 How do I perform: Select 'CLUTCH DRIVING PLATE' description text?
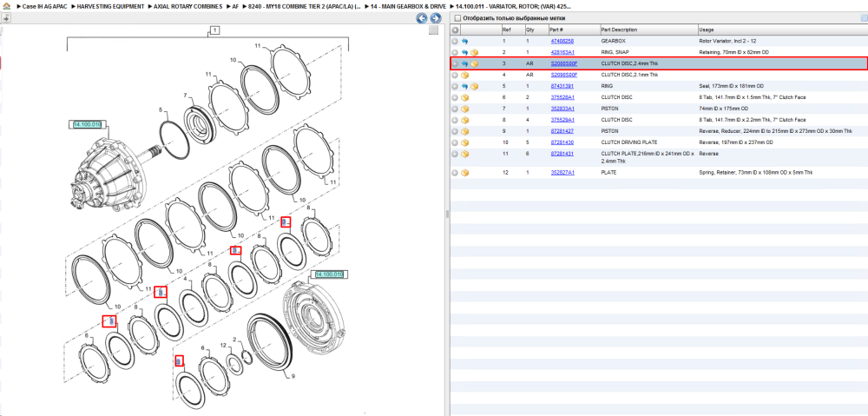[628, 142]
